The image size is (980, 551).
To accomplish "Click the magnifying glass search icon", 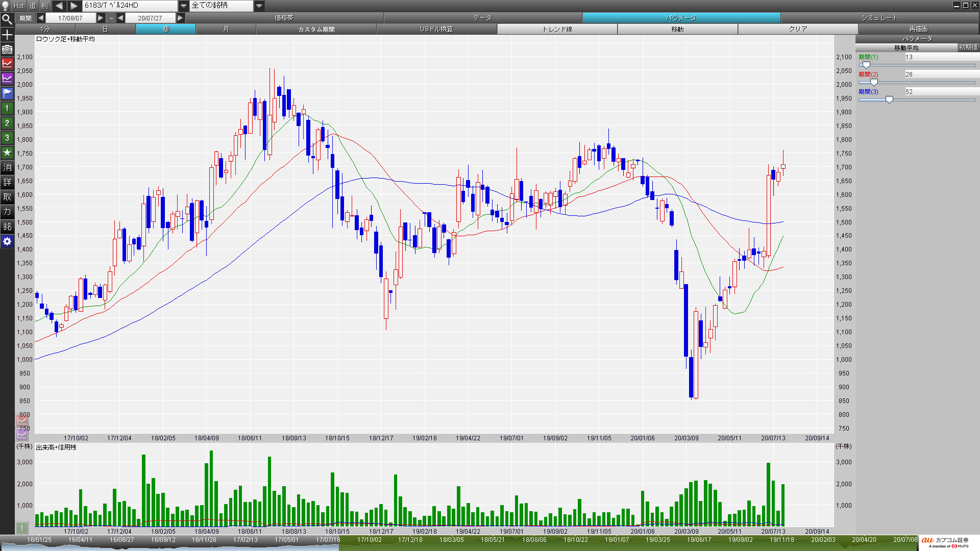I will coord(7,20).
